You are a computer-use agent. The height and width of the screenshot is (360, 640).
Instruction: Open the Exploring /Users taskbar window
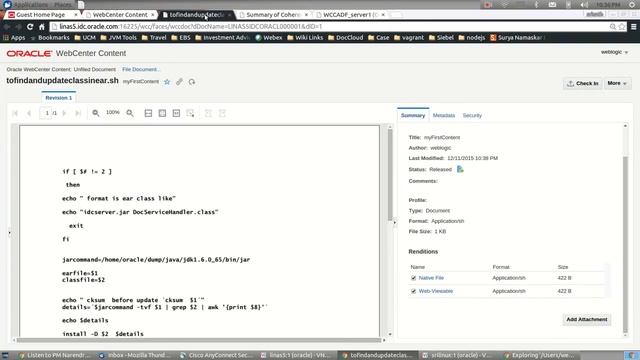click(x=539, y=356)
